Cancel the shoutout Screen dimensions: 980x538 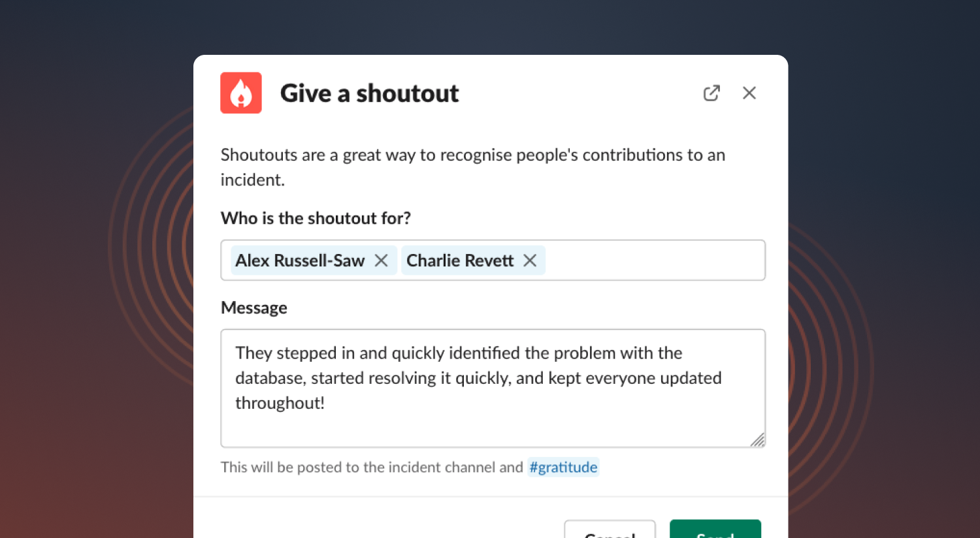610,530
